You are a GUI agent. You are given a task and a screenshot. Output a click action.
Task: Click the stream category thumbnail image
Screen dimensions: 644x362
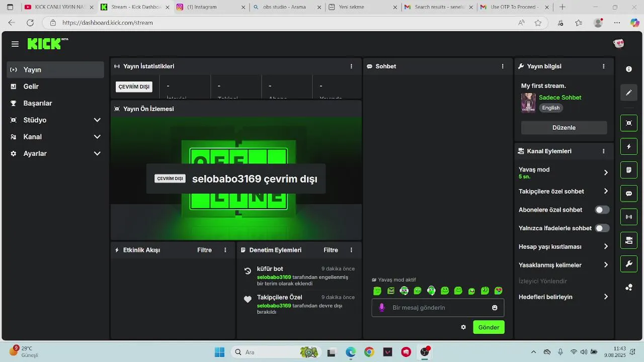[528, 103]
